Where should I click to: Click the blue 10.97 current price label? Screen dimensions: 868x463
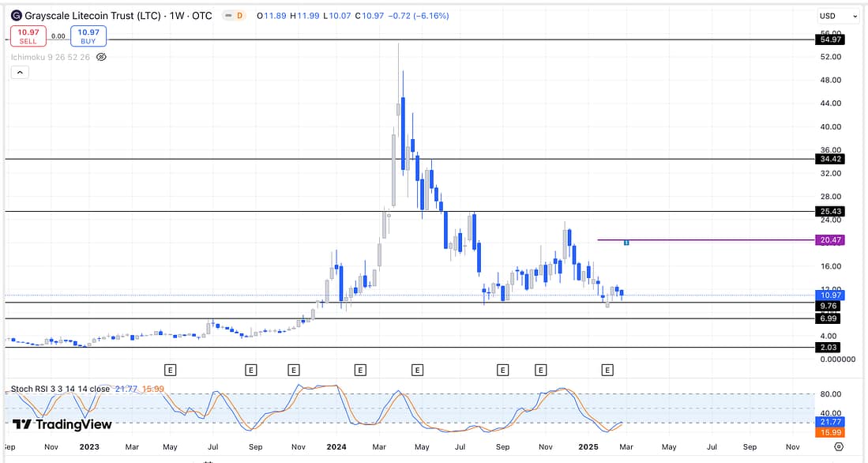click(x=828, y=295)
